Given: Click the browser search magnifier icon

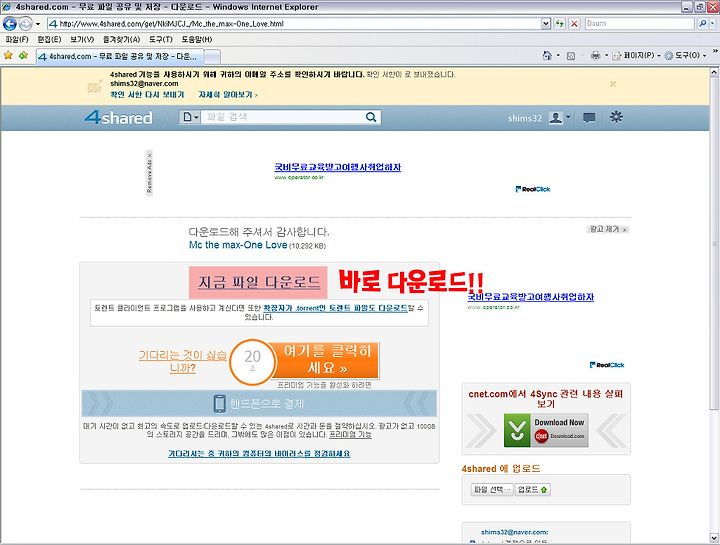Looking at the screenshot, I should 702,23.
